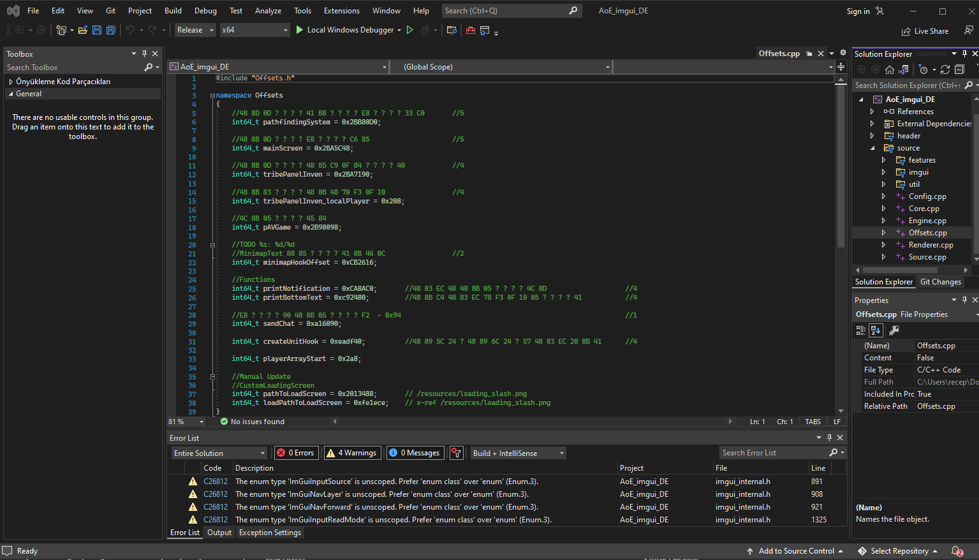Click the notifications bell in status bar
The image size is (979, 560).
957,551
